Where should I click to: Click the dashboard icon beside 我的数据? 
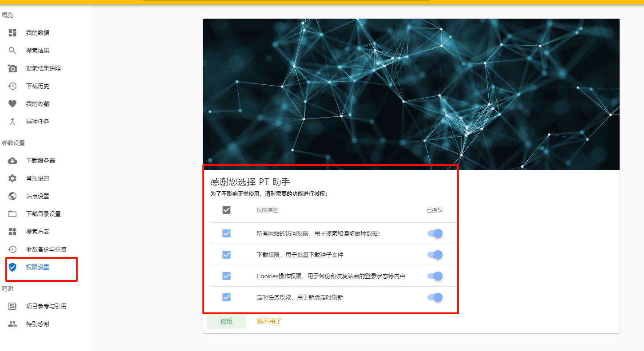[12, 33]
